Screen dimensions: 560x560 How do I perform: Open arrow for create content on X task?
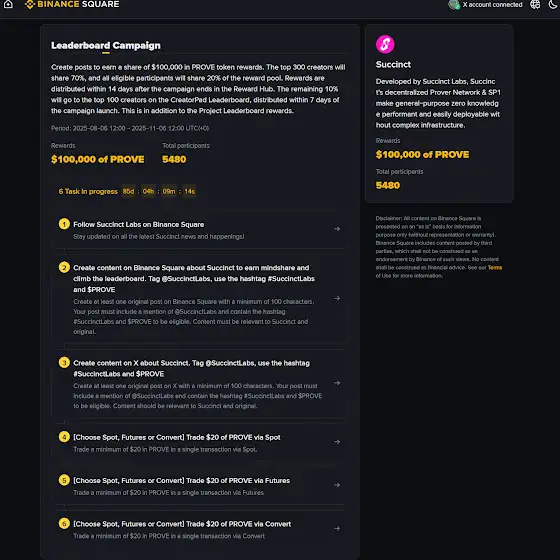click(x=337, y=383)
